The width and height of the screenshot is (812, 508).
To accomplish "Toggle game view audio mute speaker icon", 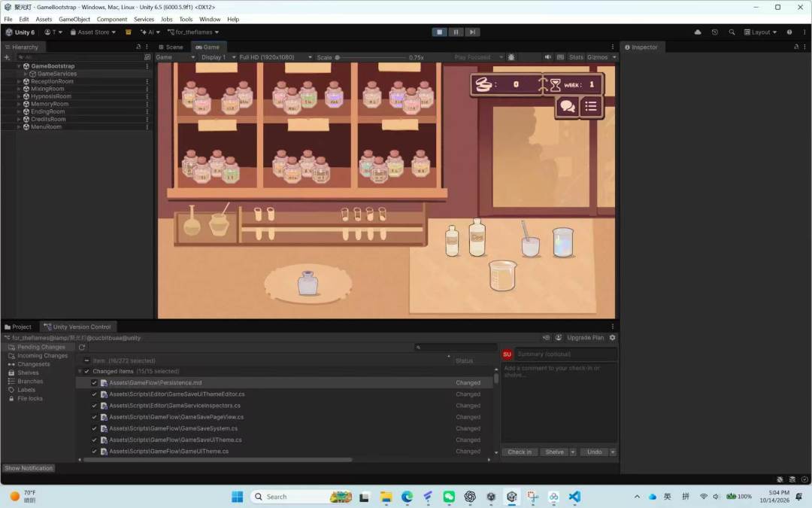I will point(547,57).
